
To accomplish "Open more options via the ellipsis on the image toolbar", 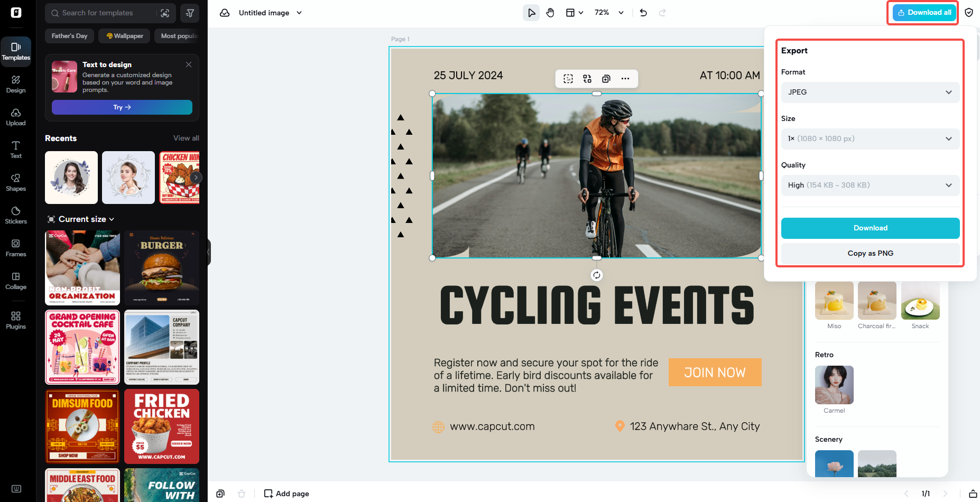I will point(625,78).
